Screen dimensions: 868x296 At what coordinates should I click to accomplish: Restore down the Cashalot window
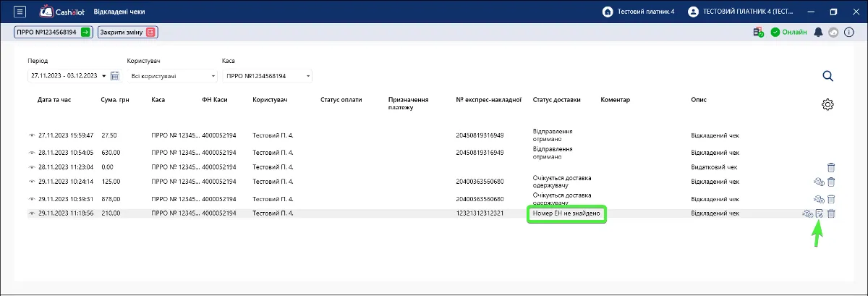coord(833,12)
